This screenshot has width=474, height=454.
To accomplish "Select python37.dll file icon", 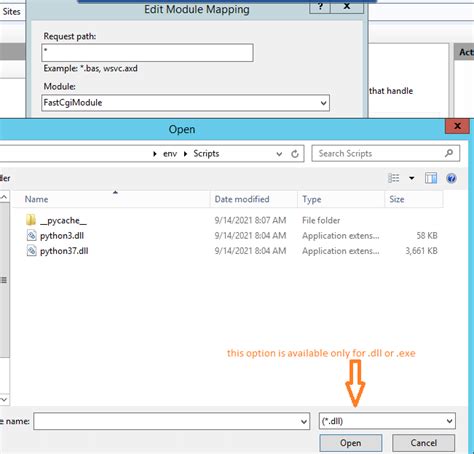I will pos(31,251).
